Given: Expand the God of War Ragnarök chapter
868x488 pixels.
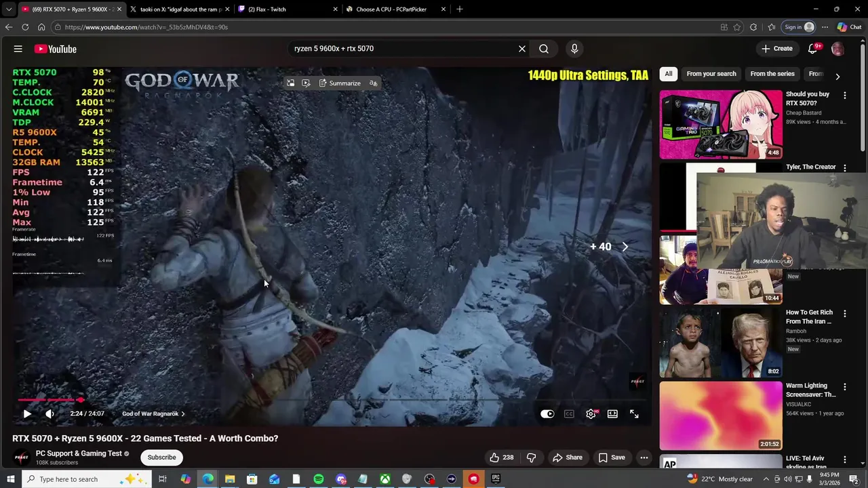Looking at the screenshot, I should [x=153, y=413].
